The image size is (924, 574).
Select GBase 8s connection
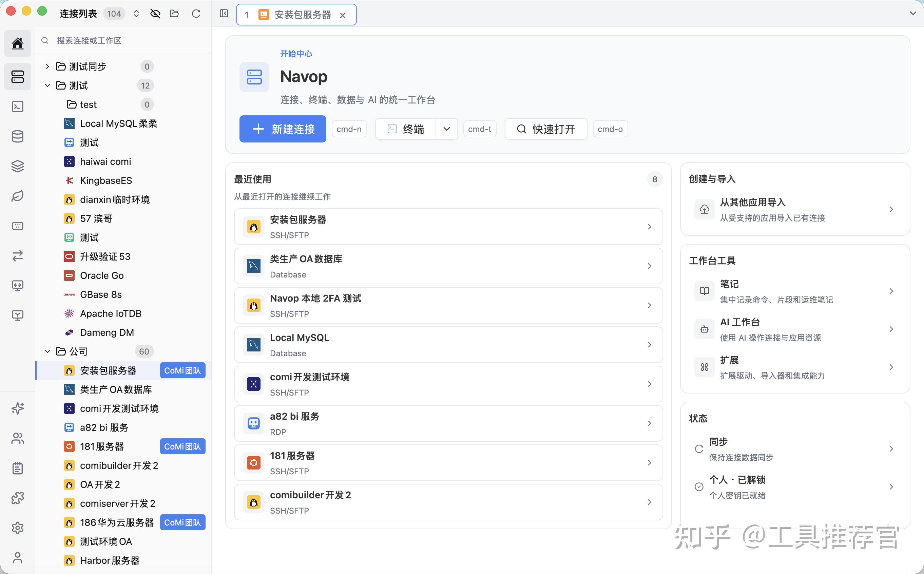tap(123, 294)
